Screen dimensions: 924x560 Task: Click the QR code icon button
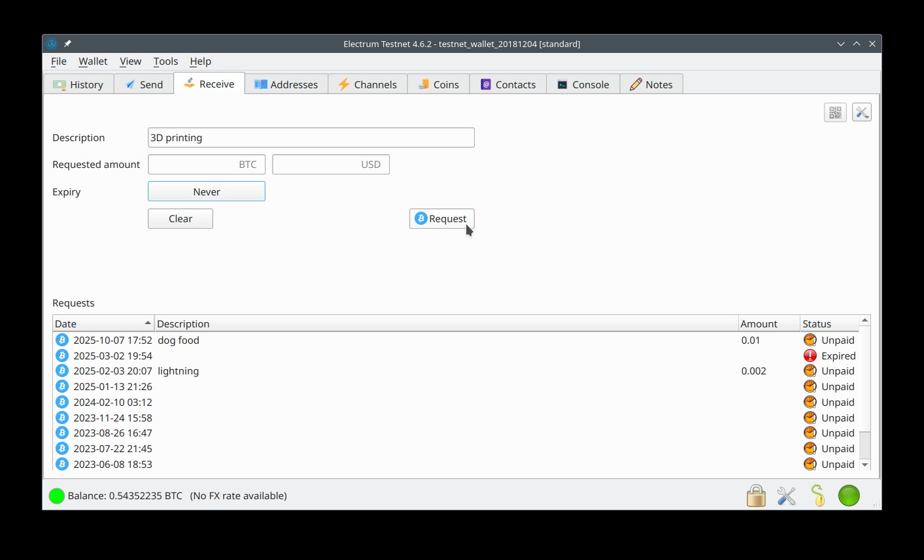click(835, 112)
